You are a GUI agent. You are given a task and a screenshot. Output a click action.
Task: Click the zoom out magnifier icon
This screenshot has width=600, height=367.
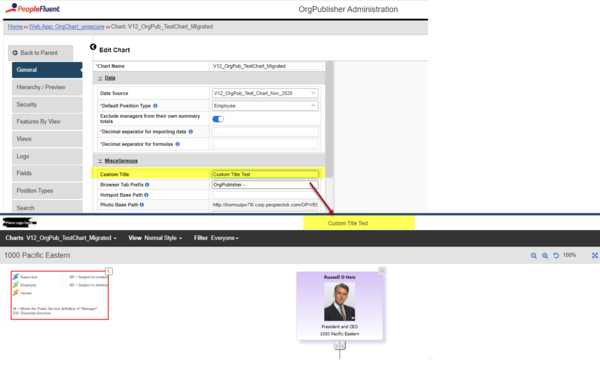(x=534, y=256)
